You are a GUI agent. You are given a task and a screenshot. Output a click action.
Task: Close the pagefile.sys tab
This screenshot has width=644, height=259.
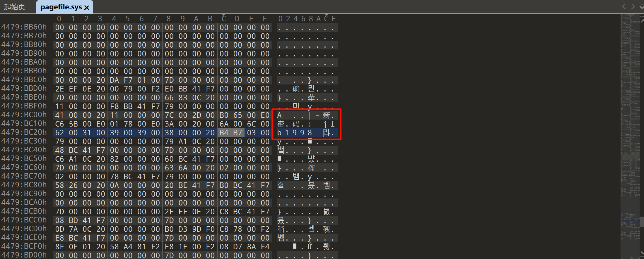(x=87, y=8)
